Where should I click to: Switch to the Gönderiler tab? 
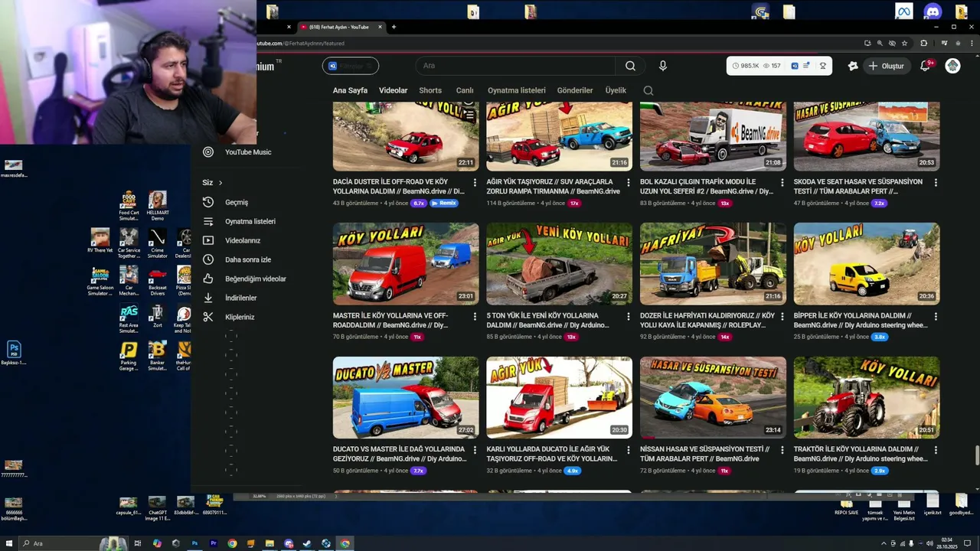click(575, 90)
